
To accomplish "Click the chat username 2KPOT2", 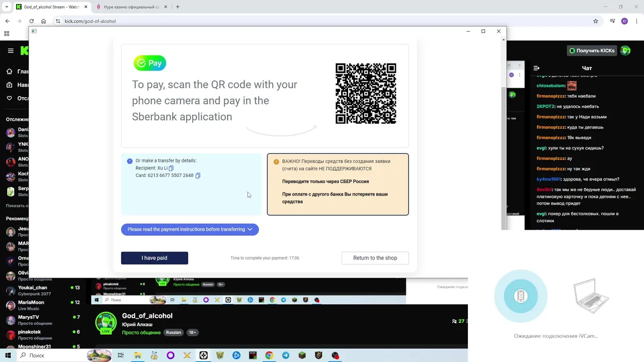I will pos(545,107).
